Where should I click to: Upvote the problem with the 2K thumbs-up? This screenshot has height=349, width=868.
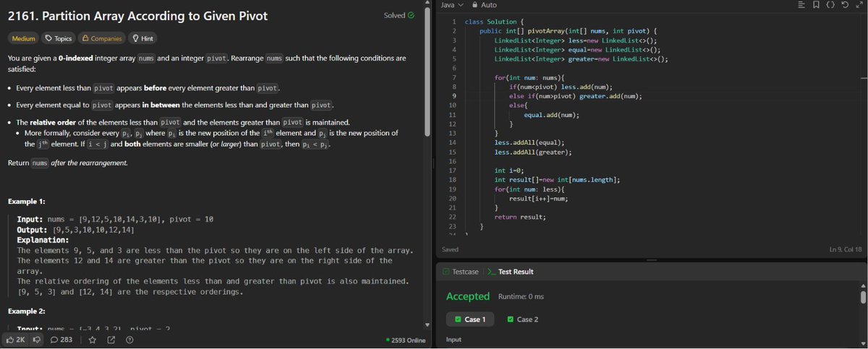point(16,340)
